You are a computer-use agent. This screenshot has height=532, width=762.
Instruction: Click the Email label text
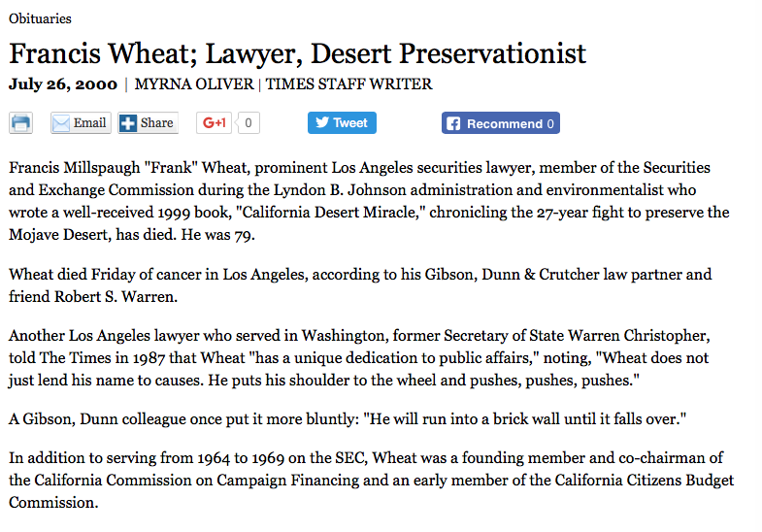[x=90, y=123]
